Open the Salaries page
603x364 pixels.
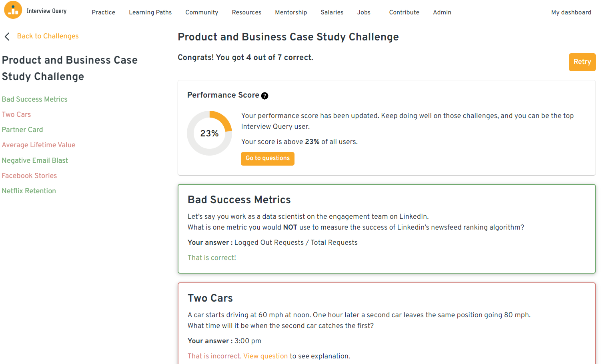(x=332, y=12)
